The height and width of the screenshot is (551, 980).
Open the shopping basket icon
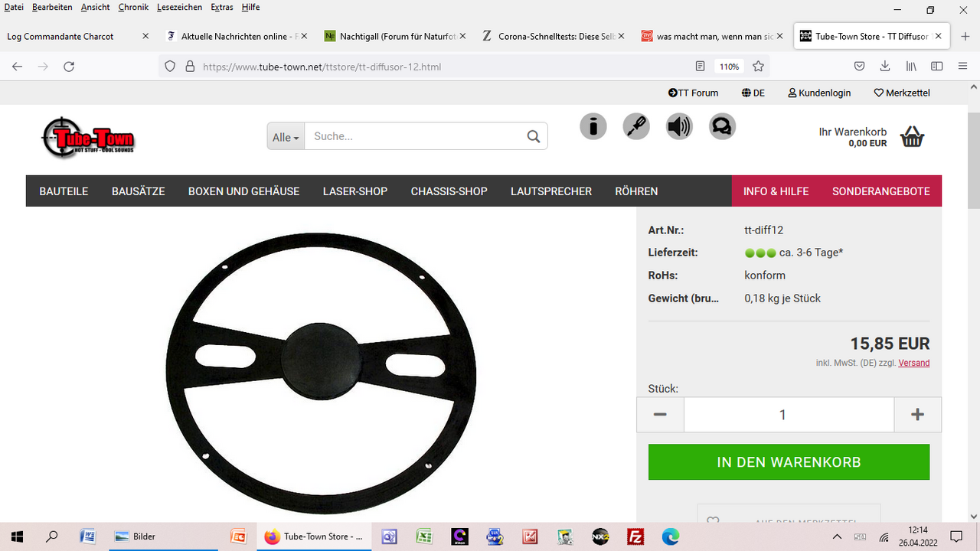912,137
